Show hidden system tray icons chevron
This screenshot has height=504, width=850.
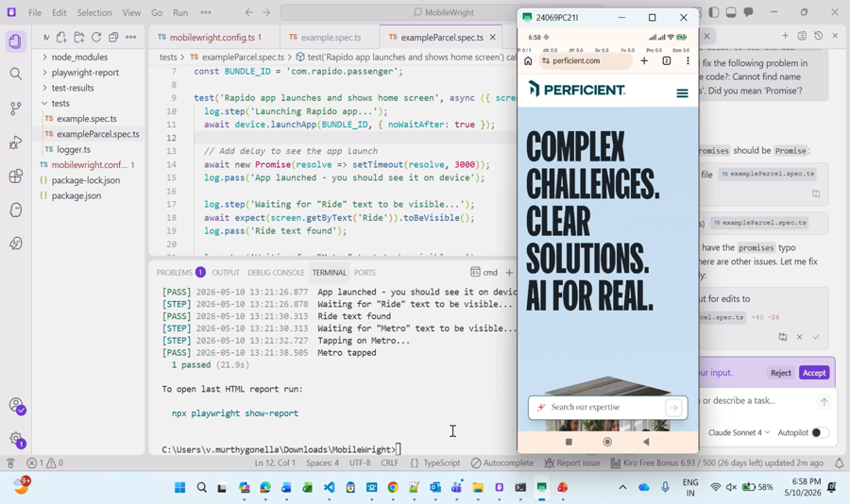pos(623,487)
